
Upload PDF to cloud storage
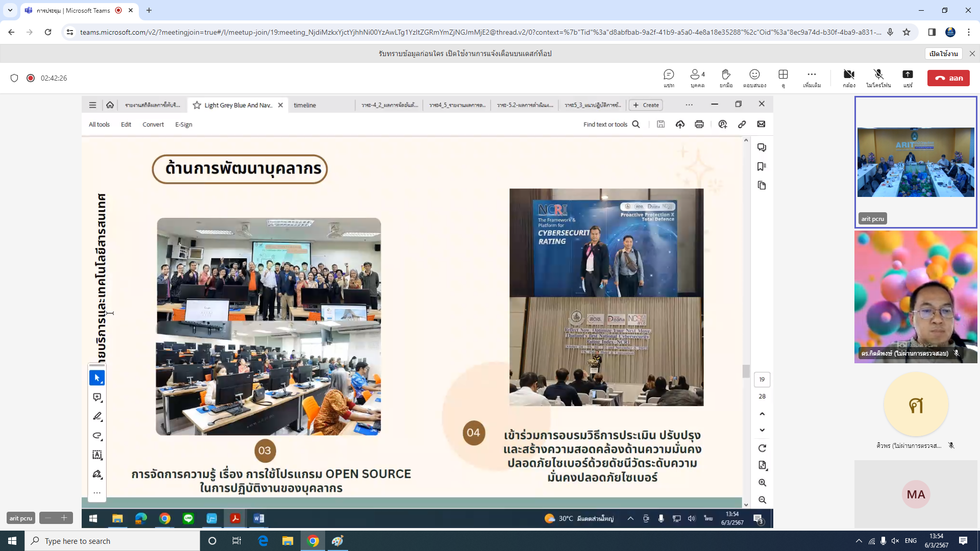(x=680, y=124)
